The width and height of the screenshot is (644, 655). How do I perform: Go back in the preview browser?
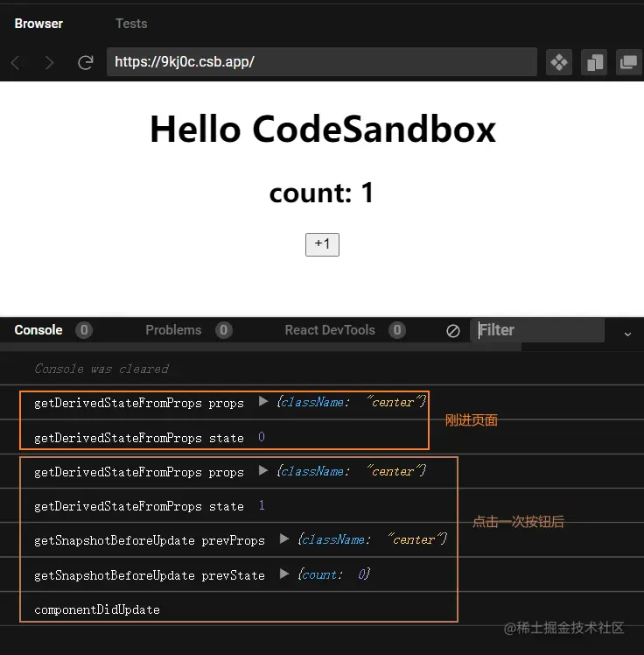16,63
